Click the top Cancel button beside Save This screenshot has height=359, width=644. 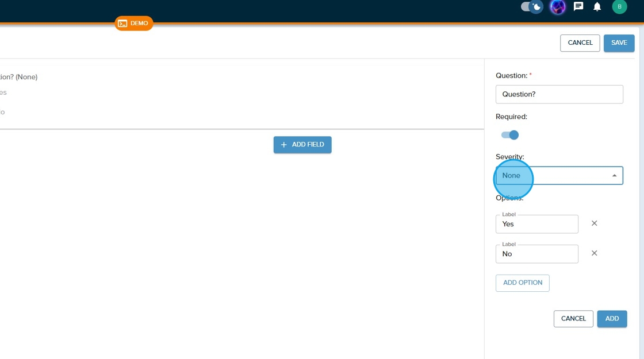pyautogui.click(x=580, y=43)
